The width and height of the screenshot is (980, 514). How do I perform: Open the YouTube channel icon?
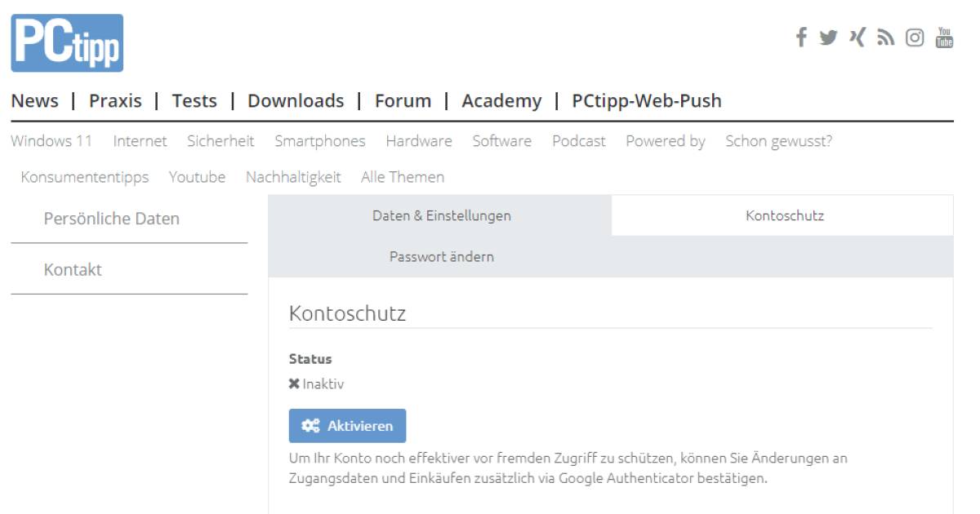coord(943,37)
